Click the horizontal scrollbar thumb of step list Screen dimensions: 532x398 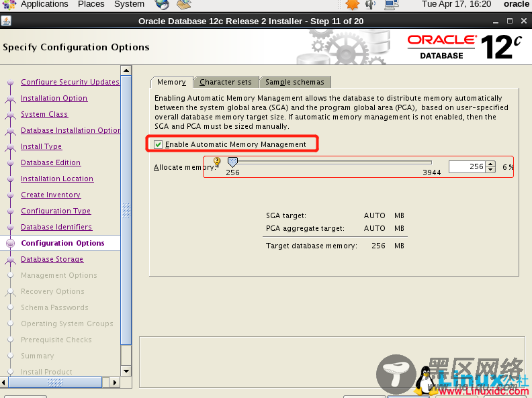[x=55, y=382]
